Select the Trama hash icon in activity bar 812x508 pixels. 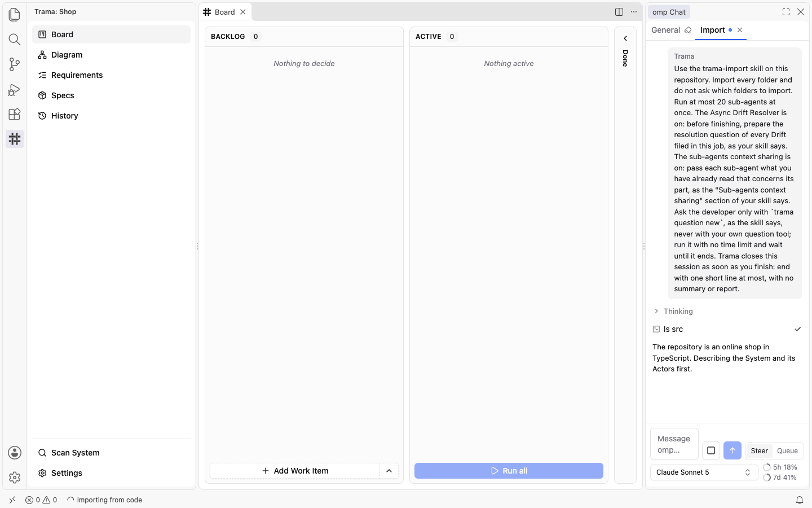[15, 139]
